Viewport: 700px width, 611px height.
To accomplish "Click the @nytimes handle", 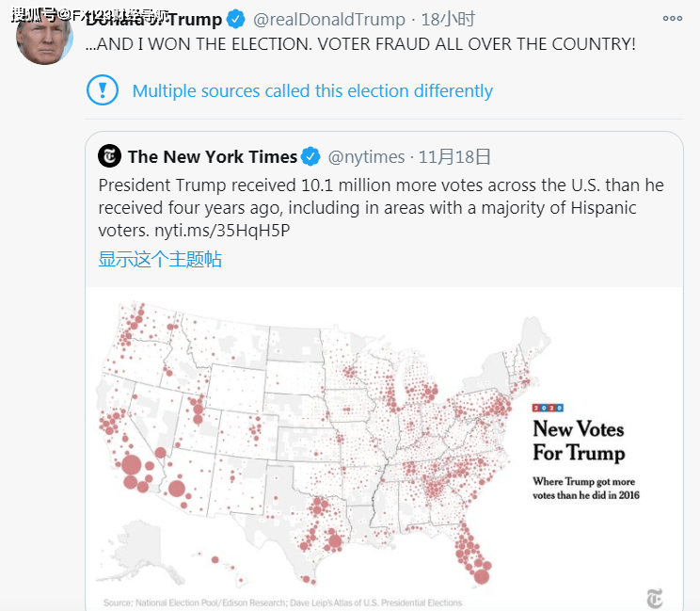I will pos(367,156).
